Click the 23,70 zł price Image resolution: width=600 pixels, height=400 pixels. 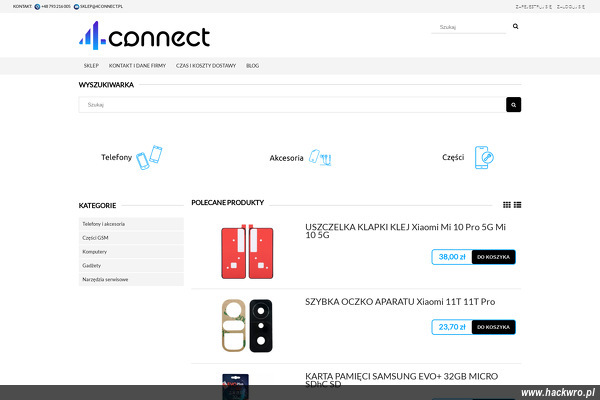452,327
